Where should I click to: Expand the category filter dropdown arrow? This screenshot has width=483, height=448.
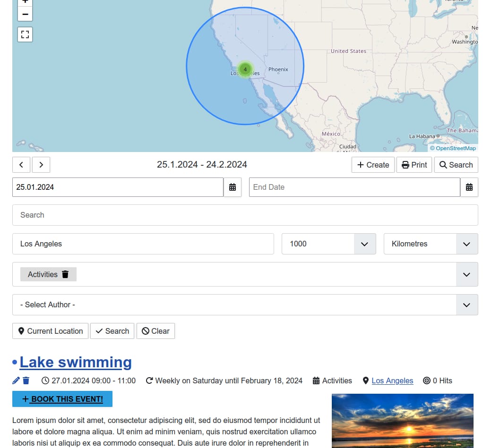pos(466,274)
